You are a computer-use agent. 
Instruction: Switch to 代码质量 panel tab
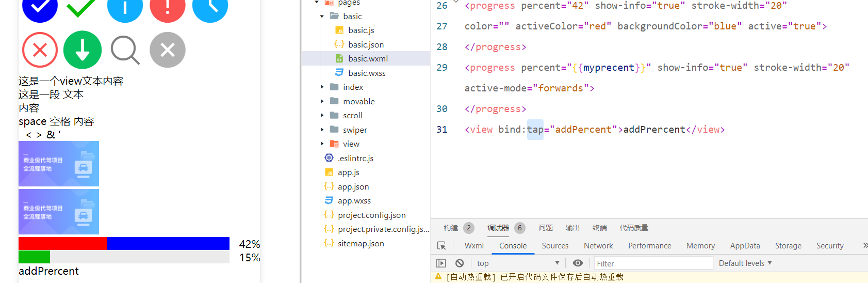(x=634, y=228)
